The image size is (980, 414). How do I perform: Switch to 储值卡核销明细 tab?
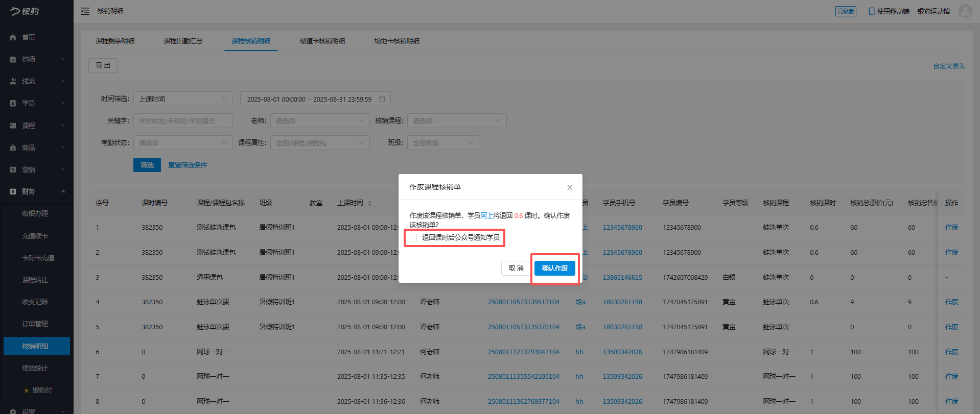[x=322, y=41]
